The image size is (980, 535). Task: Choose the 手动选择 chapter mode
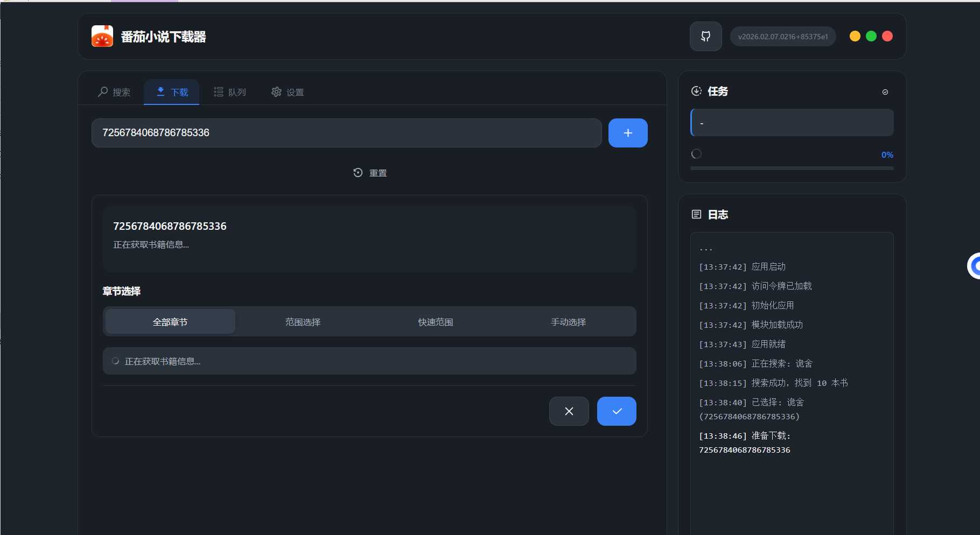coord(568,322)
